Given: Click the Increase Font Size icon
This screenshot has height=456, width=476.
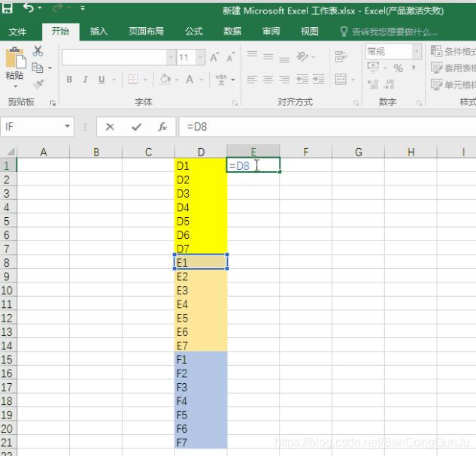Looking at the screenshot, I should coord(214,57).
